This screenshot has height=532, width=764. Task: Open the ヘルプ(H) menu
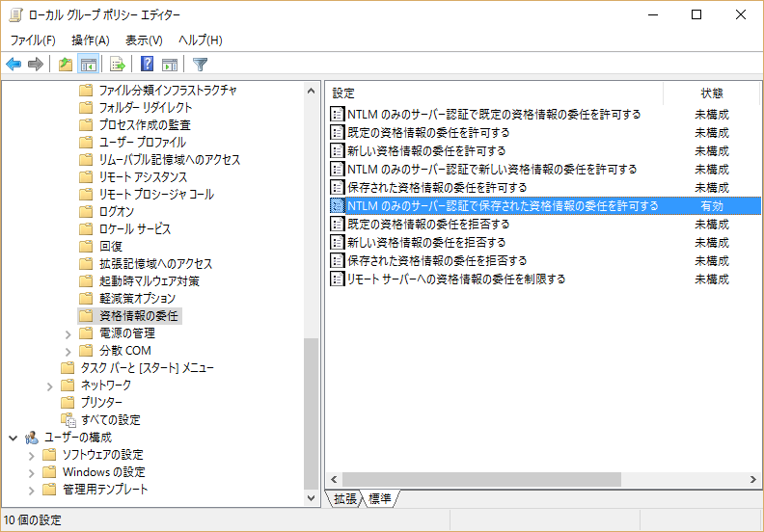201,40
